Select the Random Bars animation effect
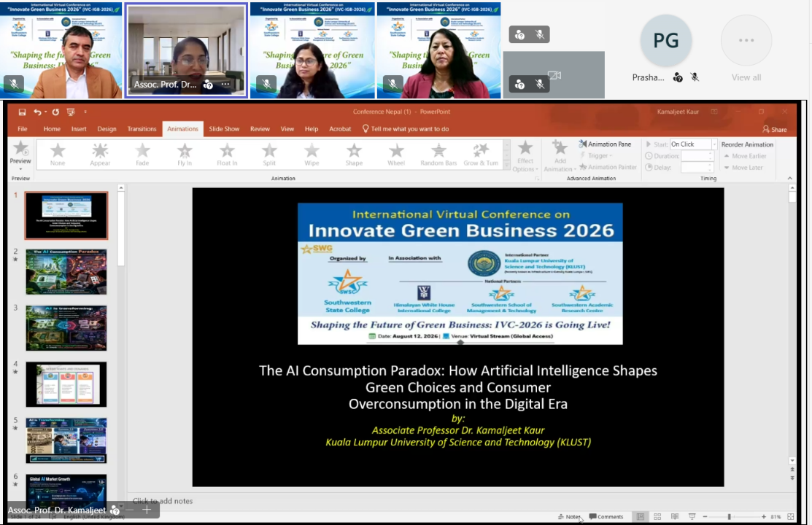This screenshot has height=525, width=812. tap(438, 154)
